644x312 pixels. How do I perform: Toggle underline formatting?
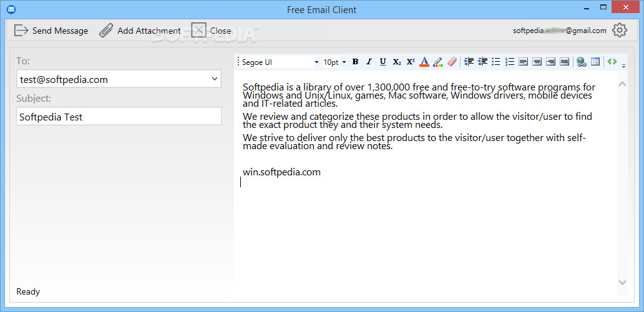383,62
